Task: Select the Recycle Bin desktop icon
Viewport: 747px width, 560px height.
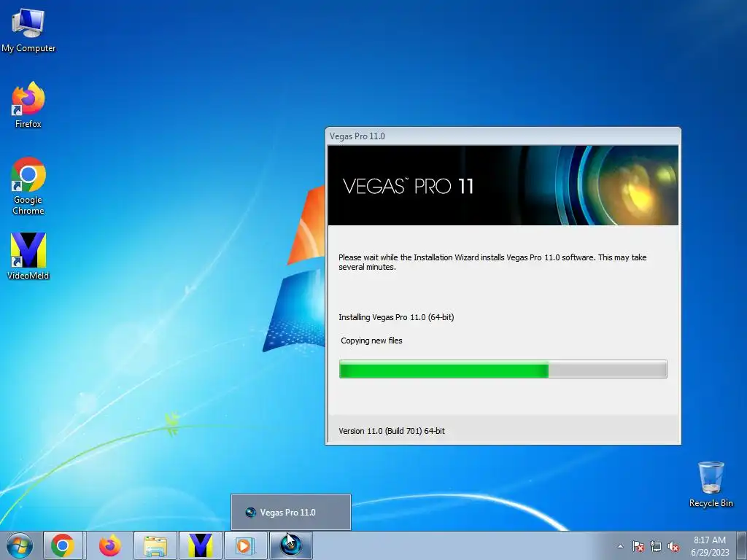Action: click(x=711, y=484)
